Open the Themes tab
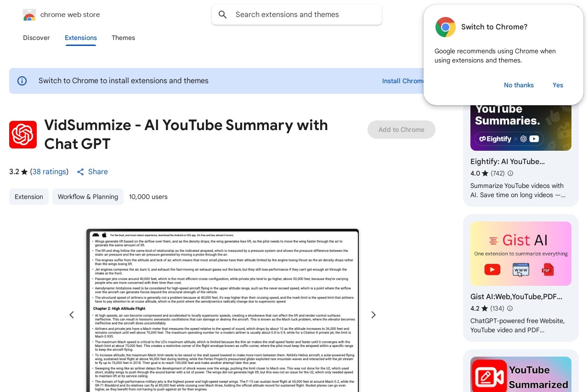 [x=123, y=38]
